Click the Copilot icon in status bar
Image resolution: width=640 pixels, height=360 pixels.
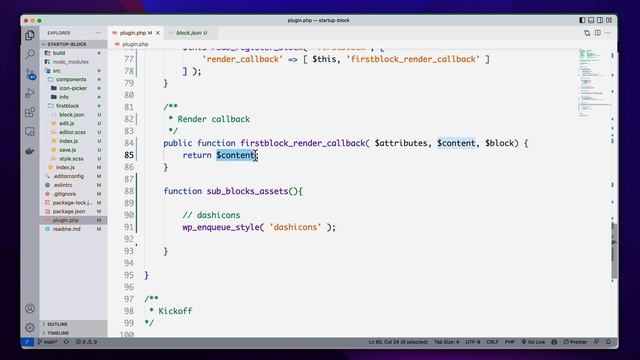[554, 342]
